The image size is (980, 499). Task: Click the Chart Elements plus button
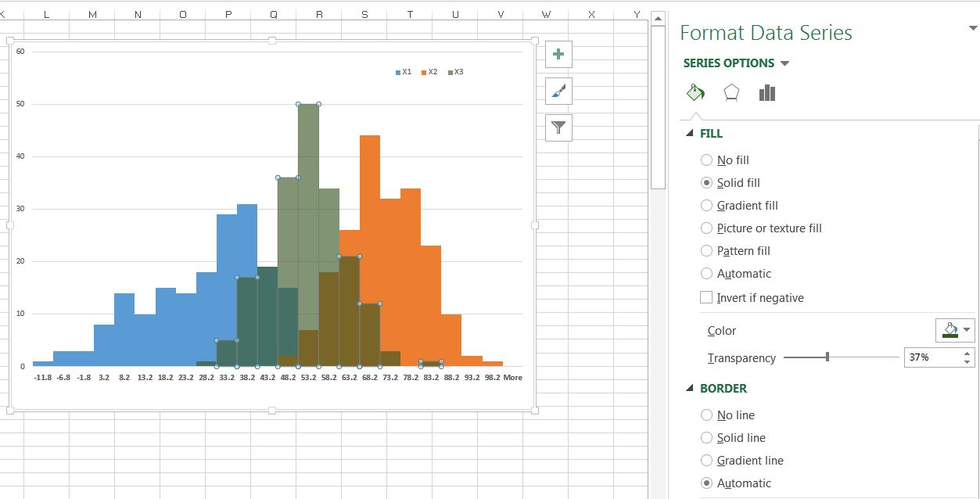pyautogui.click(x=557, y=53)
